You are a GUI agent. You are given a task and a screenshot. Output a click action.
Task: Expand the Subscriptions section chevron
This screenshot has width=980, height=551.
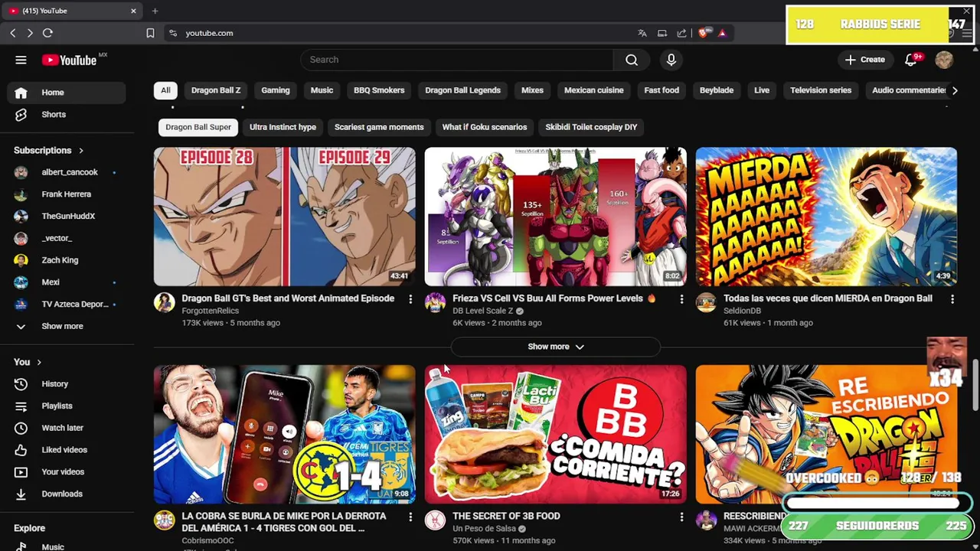81,151
